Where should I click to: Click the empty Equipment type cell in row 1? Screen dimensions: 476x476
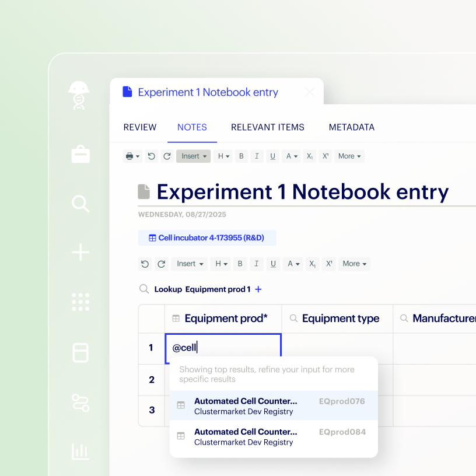(337, 348)
